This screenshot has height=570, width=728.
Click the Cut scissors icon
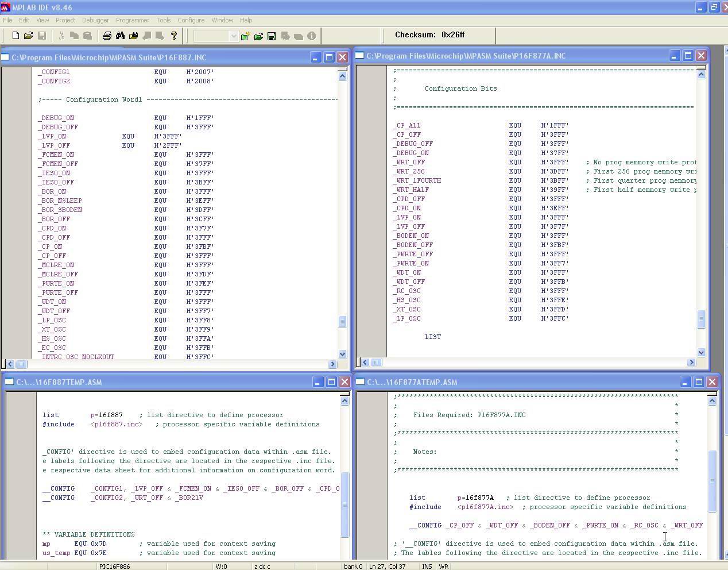coord(61,36)
